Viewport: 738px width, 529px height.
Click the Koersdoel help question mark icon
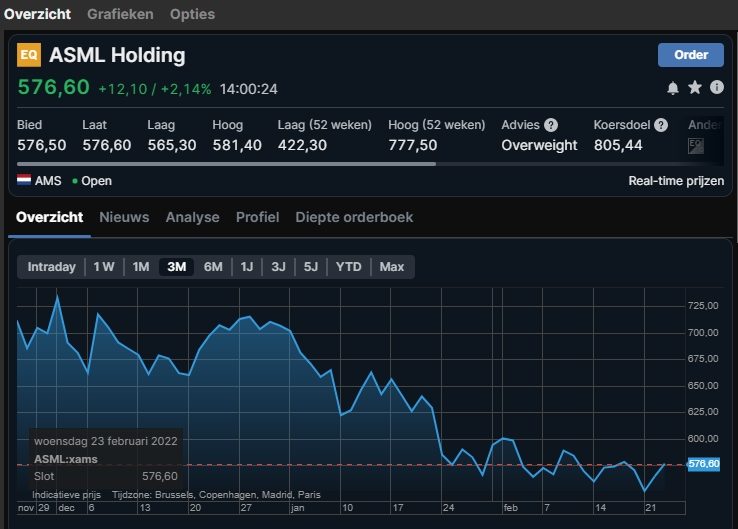click(x=660, y=125)
